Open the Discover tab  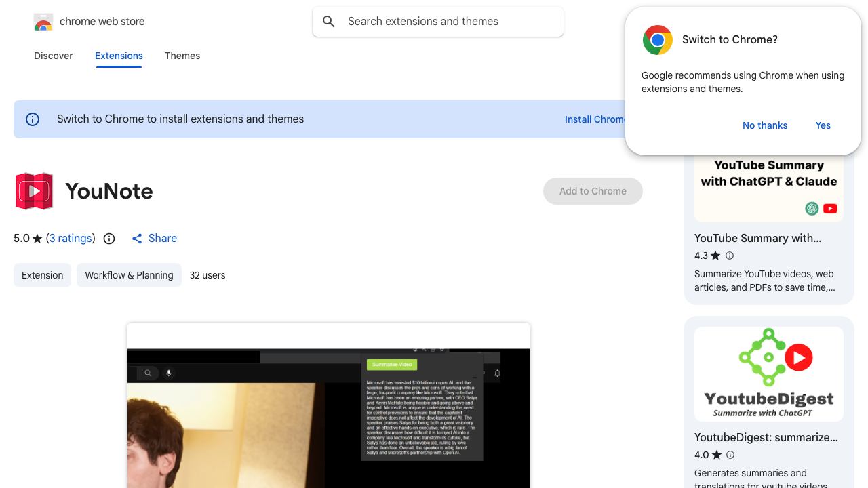point(54,56)
